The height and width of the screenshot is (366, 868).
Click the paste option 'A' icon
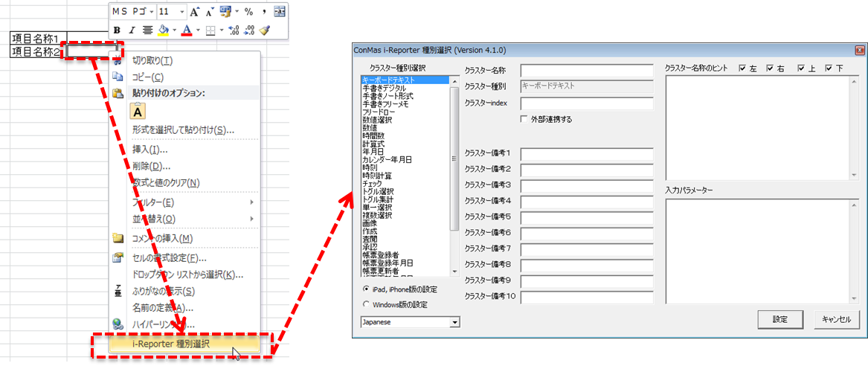pyautogui.click(x=139, y=111)
